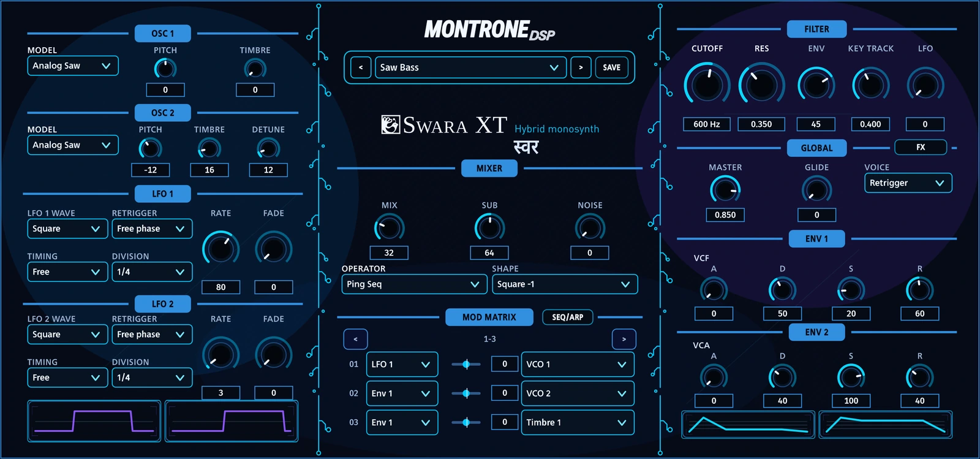Click the Mix value field showing 32

(x=389, y=252)
